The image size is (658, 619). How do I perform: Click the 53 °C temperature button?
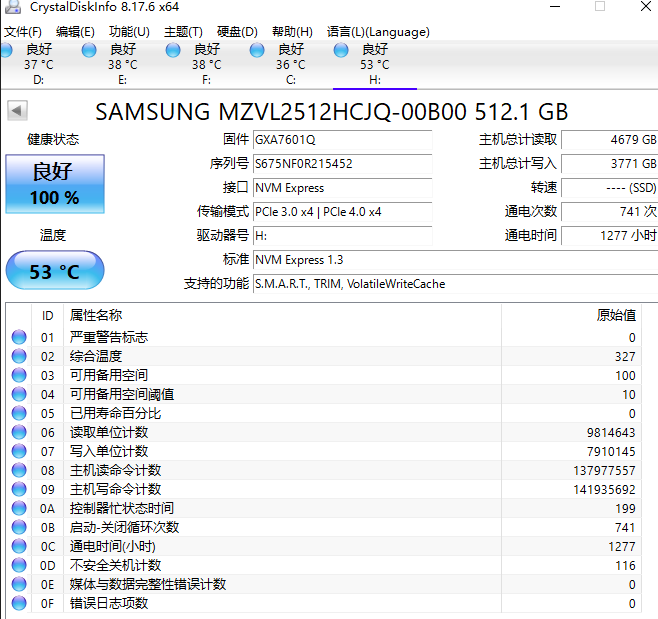[55, 271]
